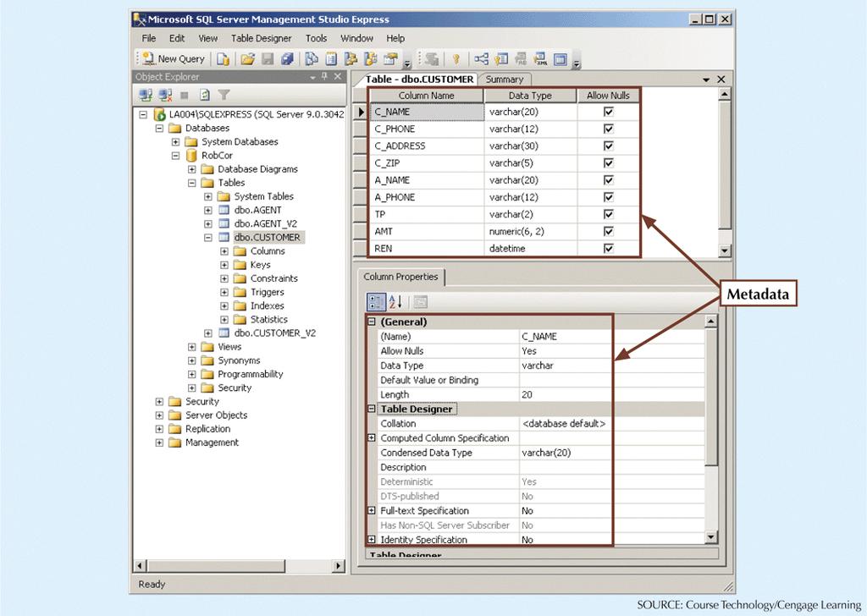Open the Relationships toolbar icon
This screenshot has width=867, height=616.
(481, 59)
